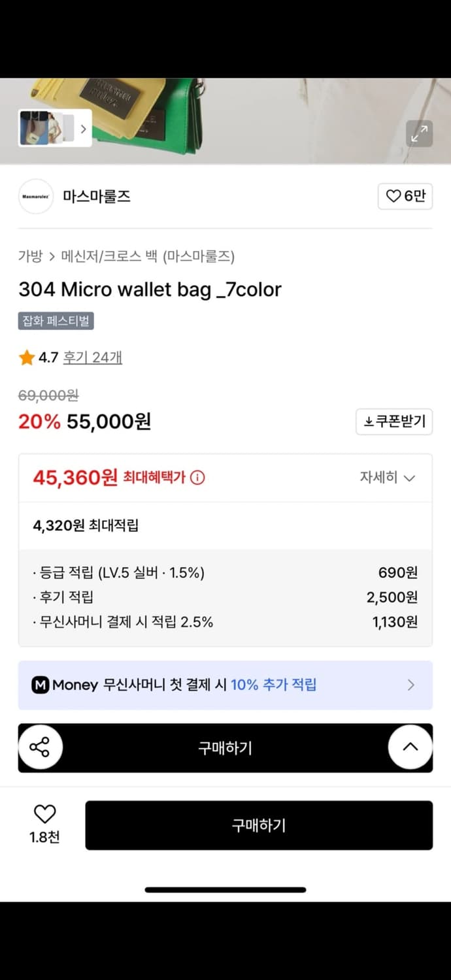Screen dimensions: 451x980
Task: Toggle the product wishlist heart near 1.8천
Action: (43, 813)
